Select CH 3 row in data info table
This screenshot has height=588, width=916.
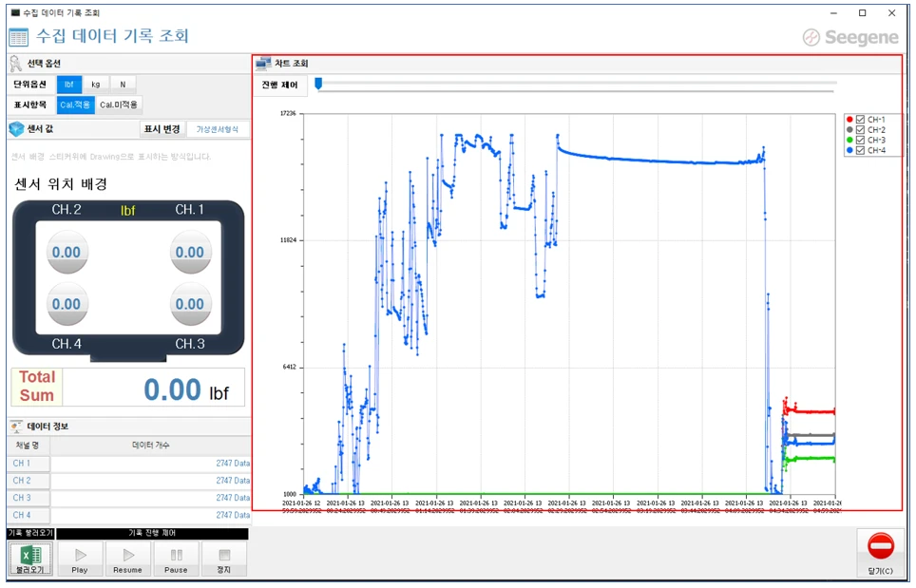[128, 498]
